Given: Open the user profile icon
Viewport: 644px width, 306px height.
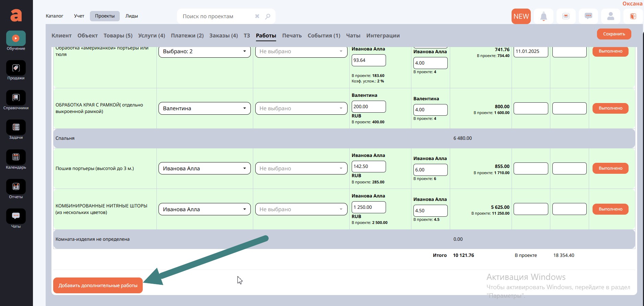Looking at the screenshot, I should [610, 16].
